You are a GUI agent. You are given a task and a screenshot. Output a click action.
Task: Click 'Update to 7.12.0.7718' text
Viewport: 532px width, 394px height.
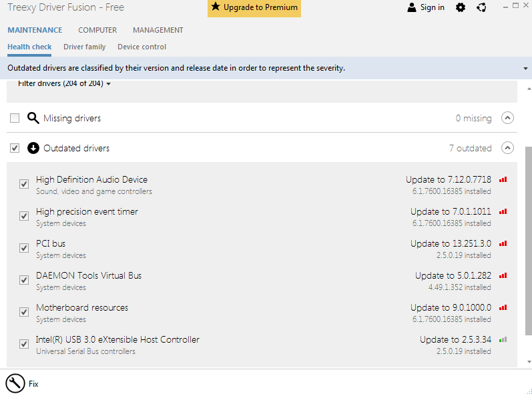coord(448,179)
